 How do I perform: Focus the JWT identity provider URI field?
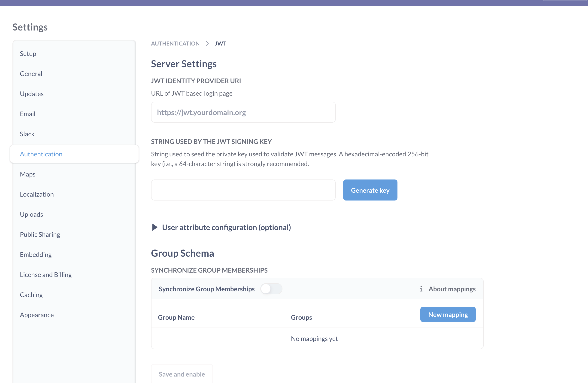243,112
